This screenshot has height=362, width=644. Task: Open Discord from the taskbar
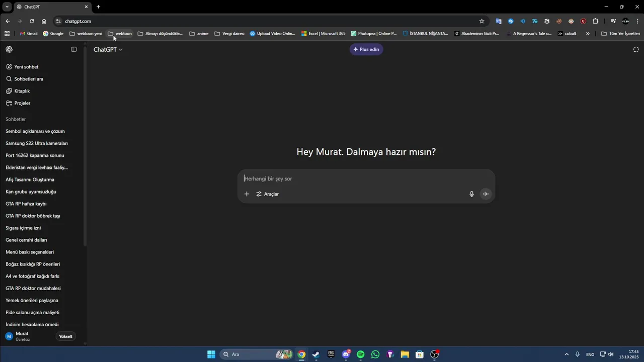(346, 354)
